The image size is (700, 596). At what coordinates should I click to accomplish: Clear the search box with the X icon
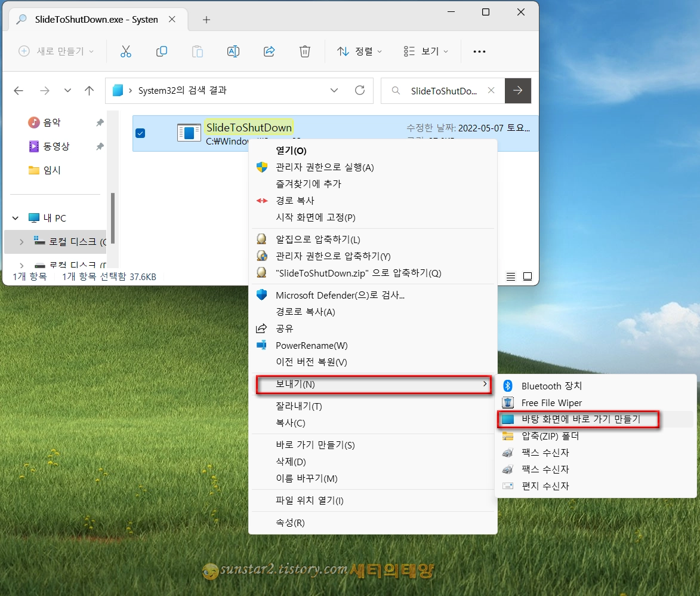point(492,90)
